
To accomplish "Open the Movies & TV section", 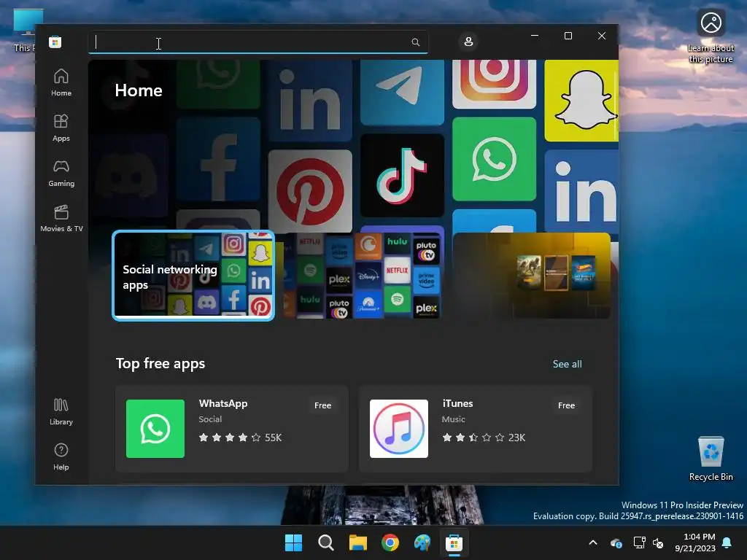I will 61,219.
